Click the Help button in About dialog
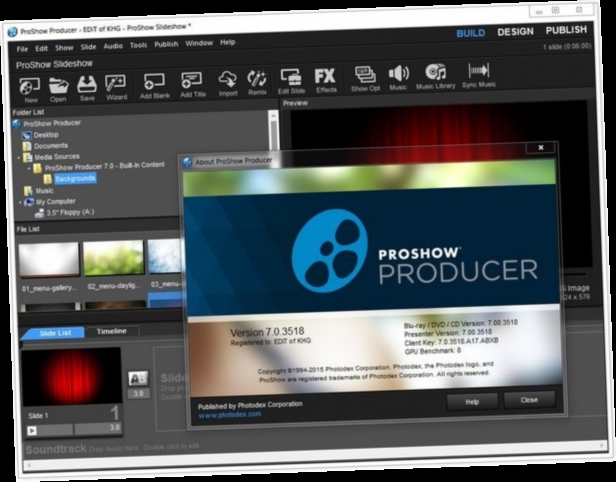Screen dimensions: 616x482 (472, 401)
